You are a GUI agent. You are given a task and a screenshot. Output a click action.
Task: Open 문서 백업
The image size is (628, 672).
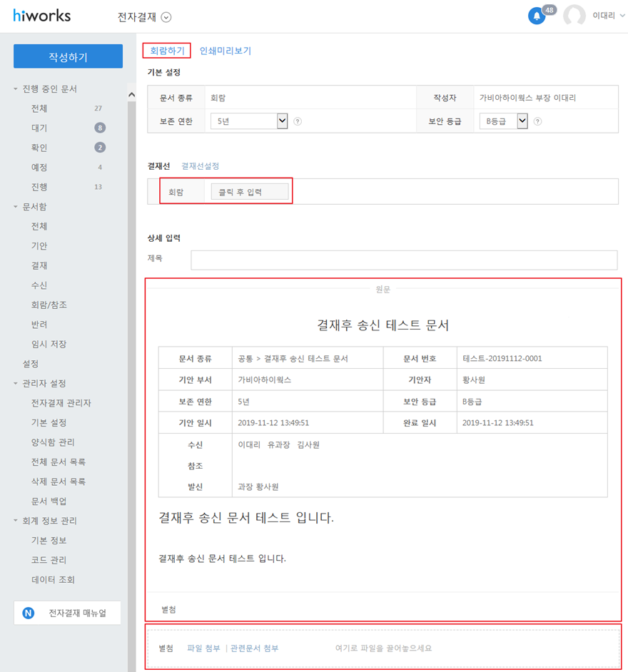tap(49, 501)
